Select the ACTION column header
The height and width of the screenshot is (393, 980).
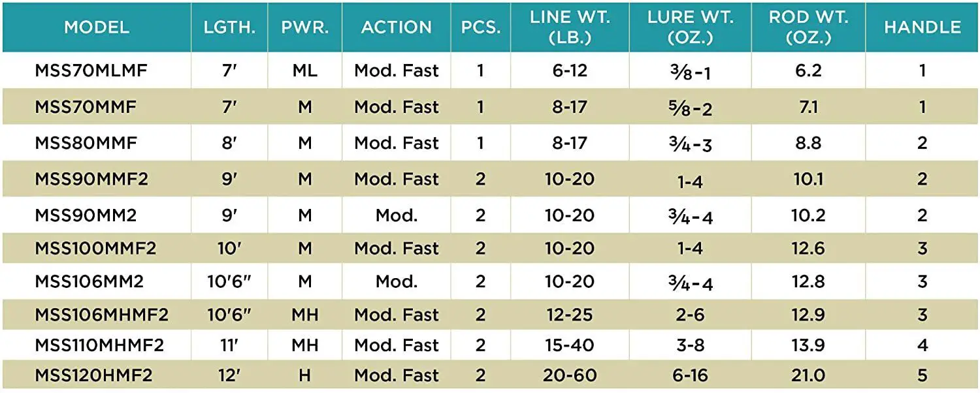(x=397, y=27)
